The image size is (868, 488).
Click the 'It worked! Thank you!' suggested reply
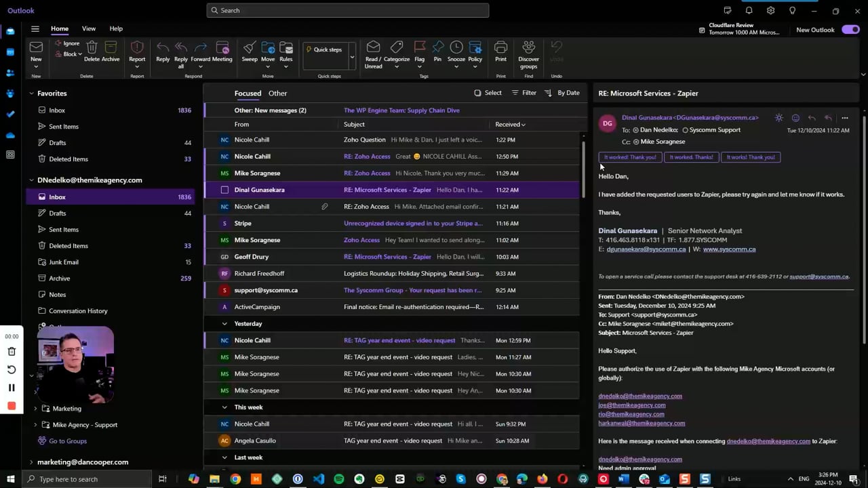pos(630,157)
